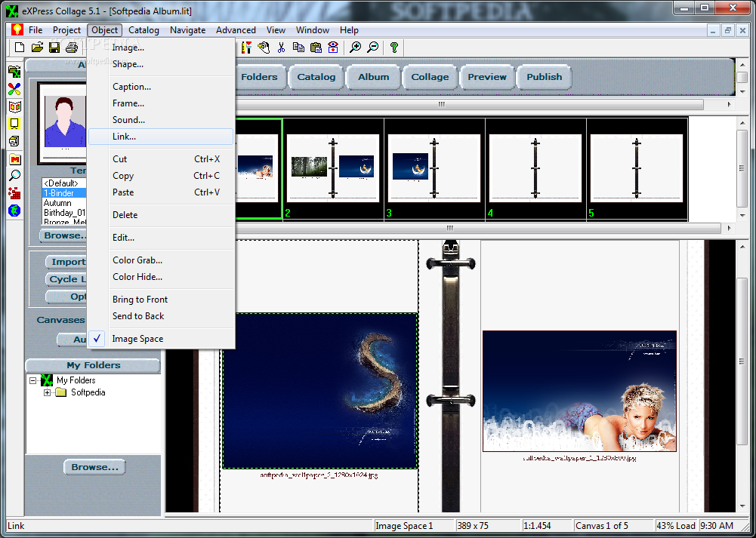The width and height of the screenshot is (756, 538).
Task: Click the Save floppy disk icon
Action: point(54,48)
